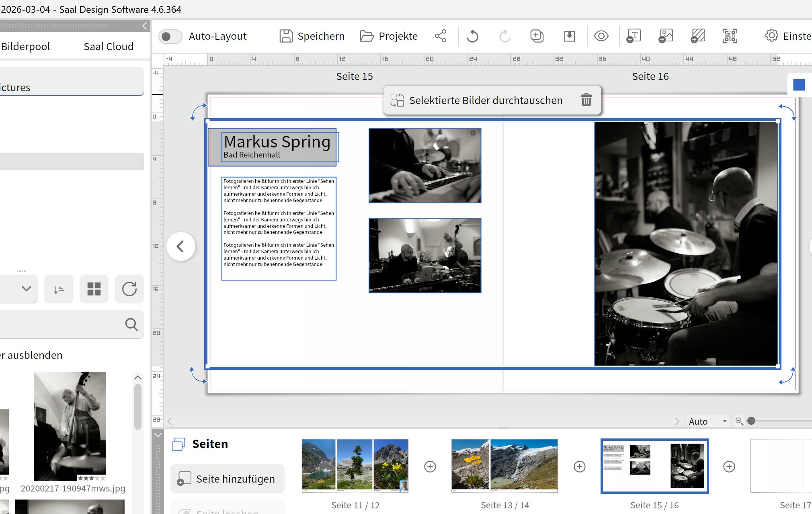Toggle the Auto-Layout switch

[x=170, y=37]
